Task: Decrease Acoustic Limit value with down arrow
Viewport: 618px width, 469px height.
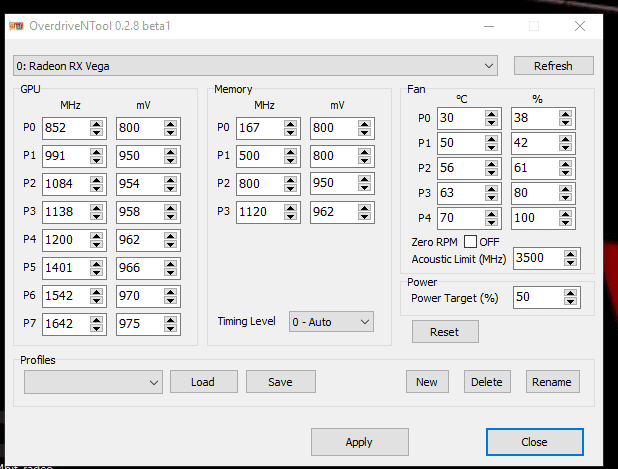Action: tap(569, 262)
